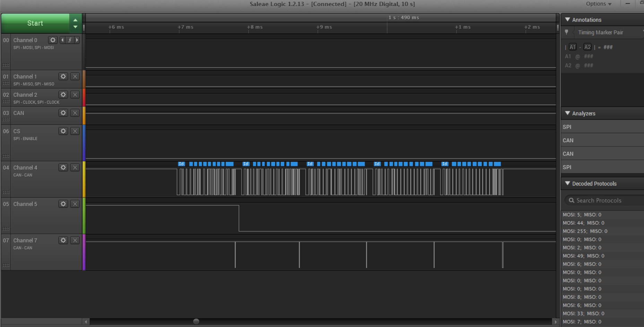Open Channel 5 settings gear
This screenshot has height=327, width=644.
click(x=63, y=204)
